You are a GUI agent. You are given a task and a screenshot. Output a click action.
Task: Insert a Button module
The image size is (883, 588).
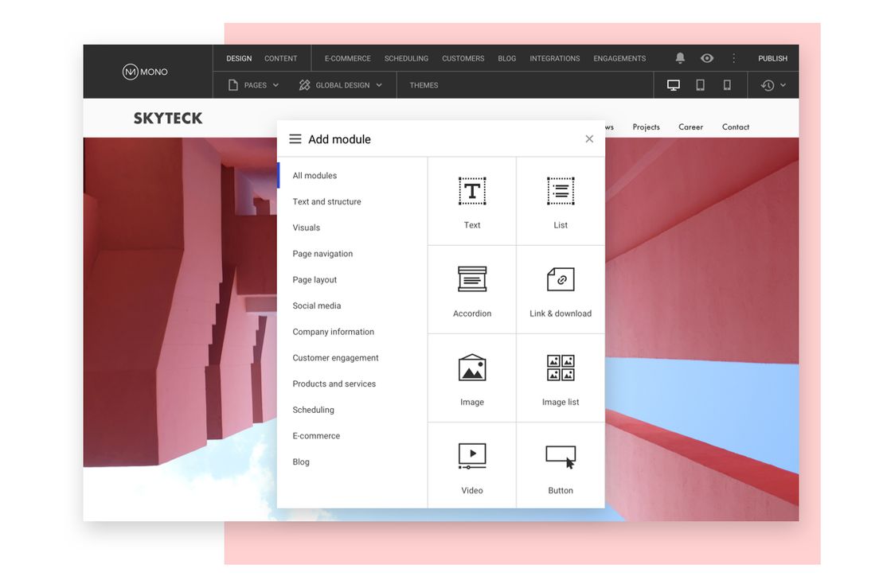click(x=561, y=466)
